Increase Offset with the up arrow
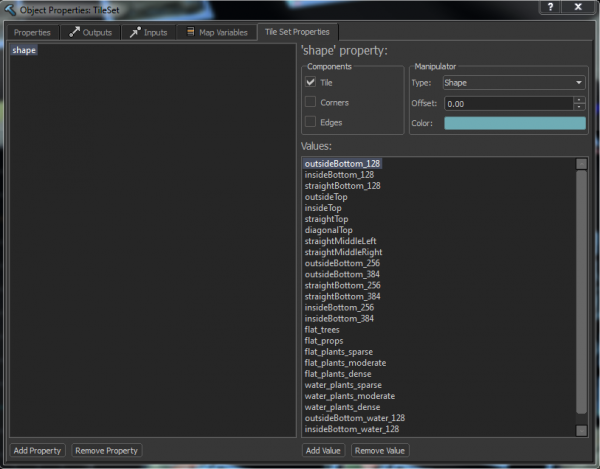600x469 pixels. pos(579,100)
